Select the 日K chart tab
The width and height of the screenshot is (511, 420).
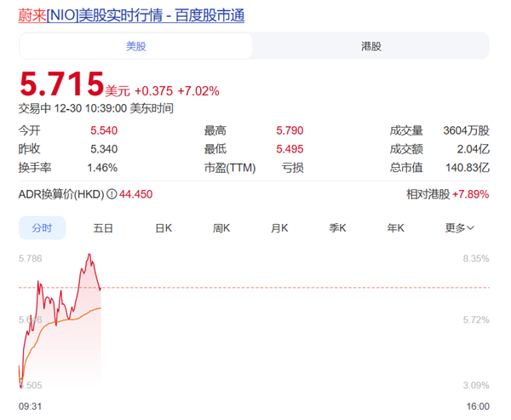(x=164, y=228)
